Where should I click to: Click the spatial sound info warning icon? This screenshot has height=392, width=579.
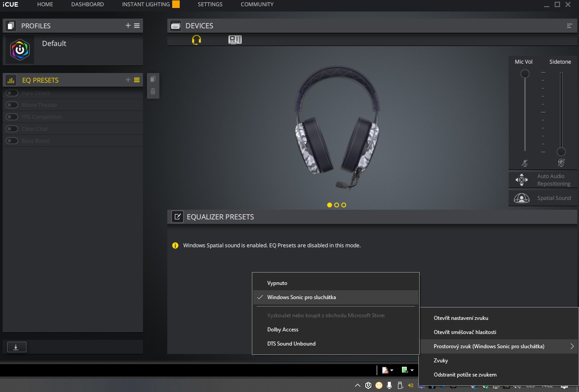tap(175, 246)
